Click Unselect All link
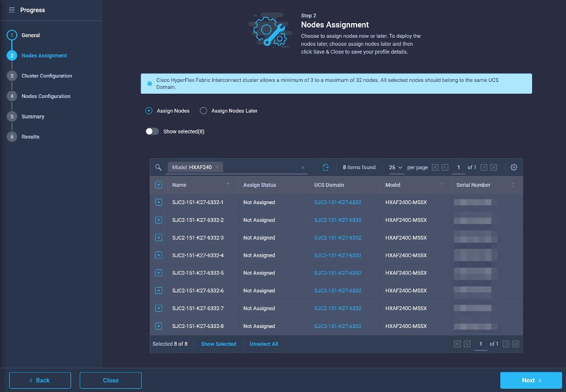566x392 pixels. 264,344
